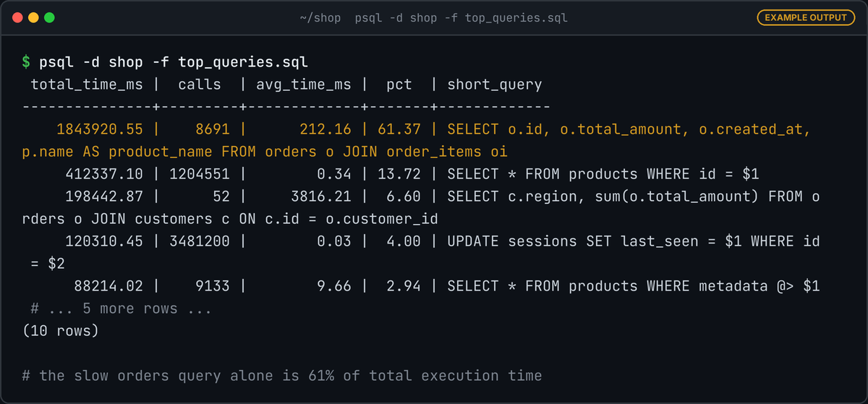This screenshot has height=404, width=868.
Task: Click the comment about slow orders query
Action: tap(282, 376)
